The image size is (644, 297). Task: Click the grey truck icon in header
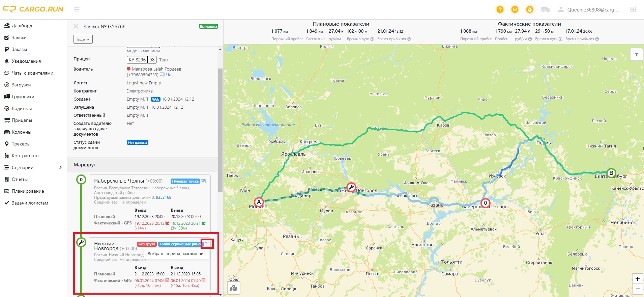click(x=545, y=9)
